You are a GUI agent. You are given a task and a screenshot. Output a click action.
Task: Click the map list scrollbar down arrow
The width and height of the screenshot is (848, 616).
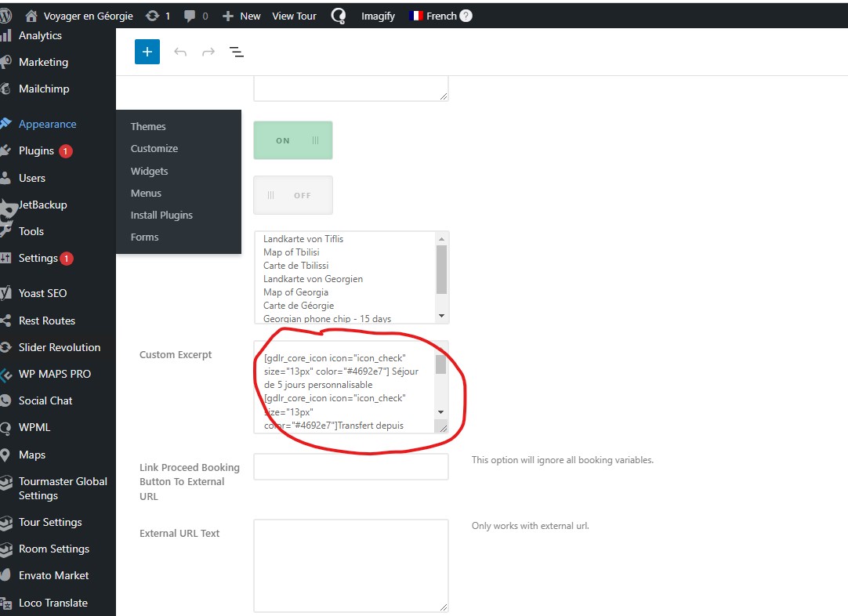click(x=442, y=316)
